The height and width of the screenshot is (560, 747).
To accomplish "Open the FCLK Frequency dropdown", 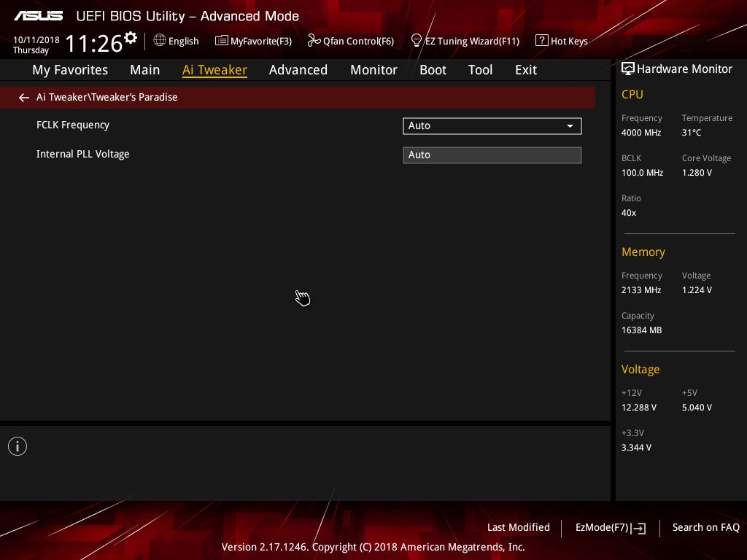I will click(492, 126).
